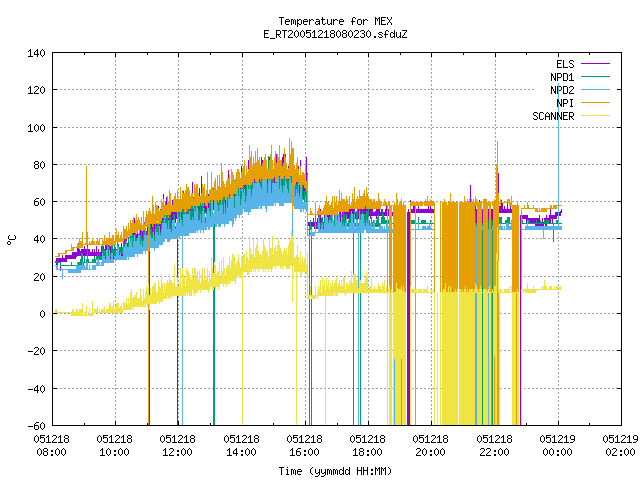Click the x-axis tick label 051218 10:00
The image size is (640, 480).
[115, 446]
